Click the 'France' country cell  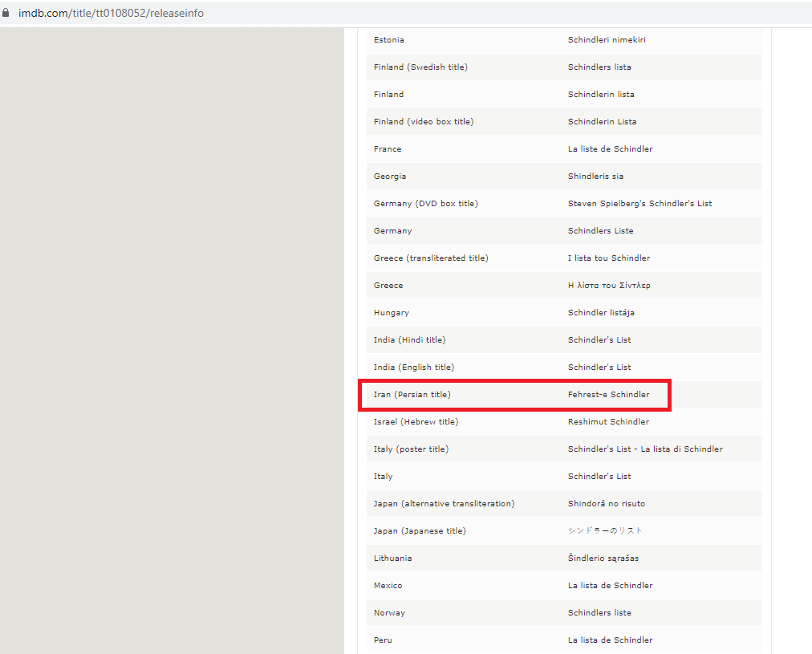(388, 149)
